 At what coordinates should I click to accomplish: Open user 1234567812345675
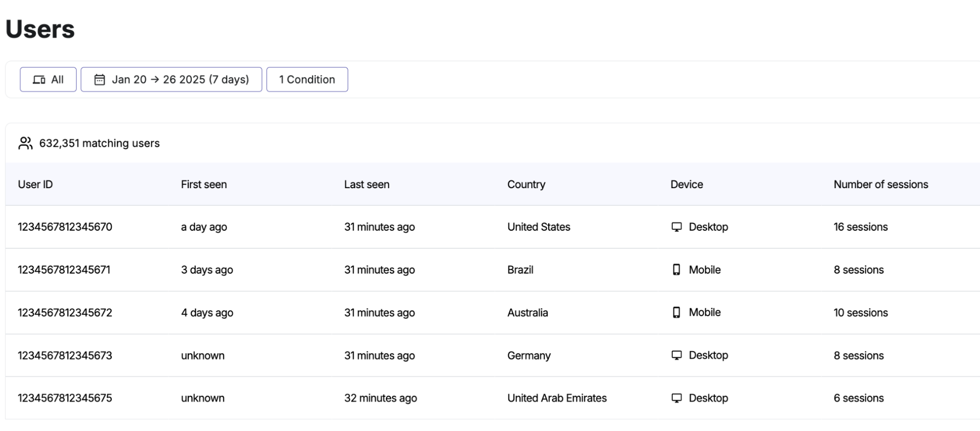[x=65, y=398]
